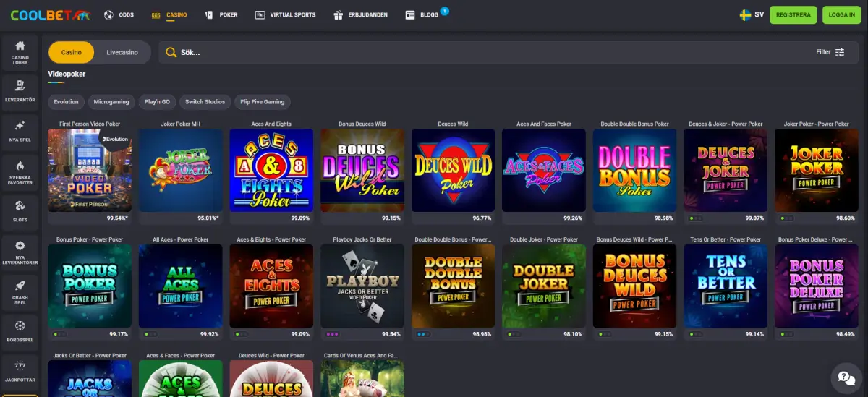Open Playboy Jacks Or Better game

click(x=362, y=286)
